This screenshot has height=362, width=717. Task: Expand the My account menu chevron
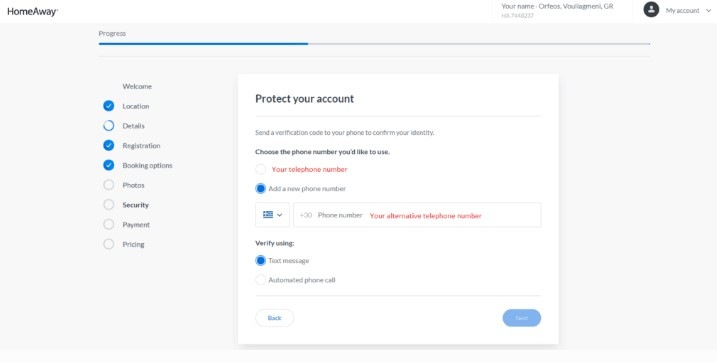coord(708,11)
